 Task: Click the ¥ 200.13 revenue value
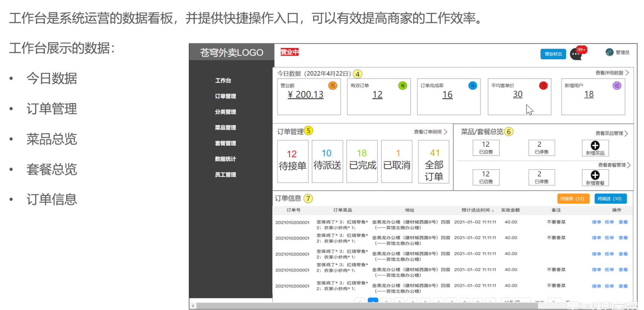coord(305,95)
